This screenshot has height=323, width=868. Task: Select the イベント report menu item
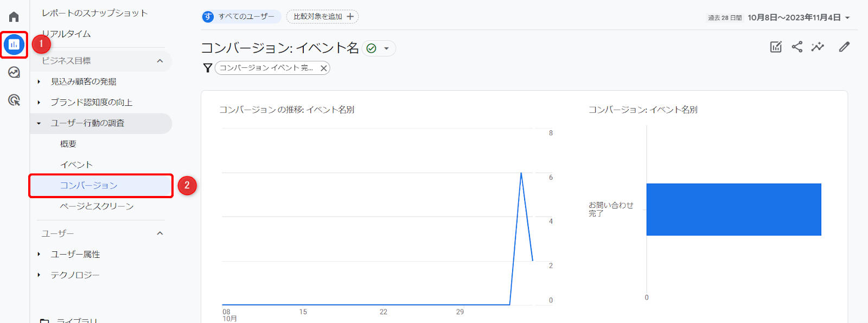[x=76, y=165]
